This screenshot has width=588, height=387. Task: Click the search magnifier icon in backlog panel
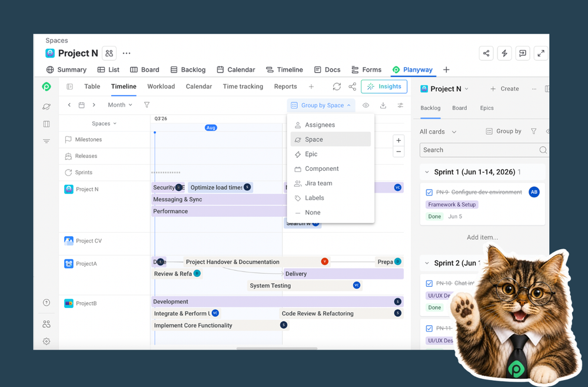[x=543, y=150]
